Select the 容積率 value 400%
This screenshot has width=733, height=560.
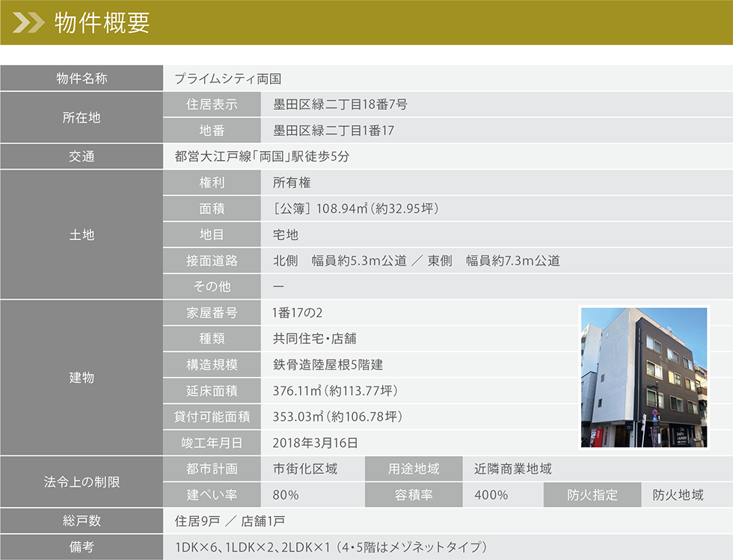(491, 495)
